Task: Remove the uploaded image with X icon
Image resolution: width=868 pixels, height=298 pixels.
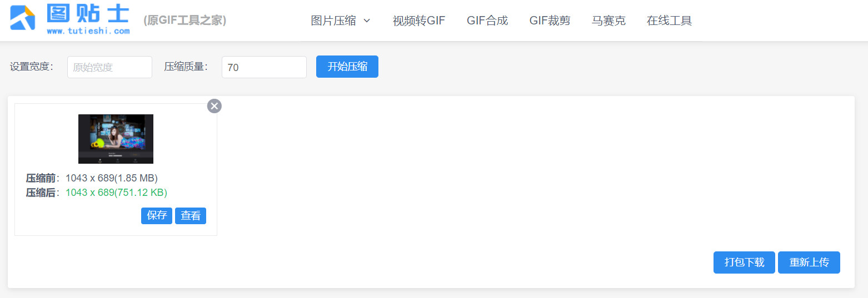Action: pyautogui.click(x=214, y=106)
